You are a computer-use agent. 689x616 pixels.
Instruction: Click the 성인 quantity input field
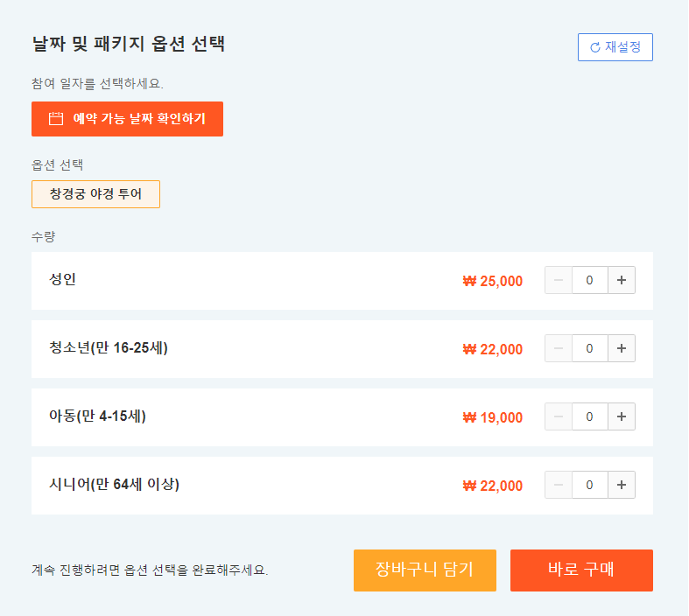[590, 280]
